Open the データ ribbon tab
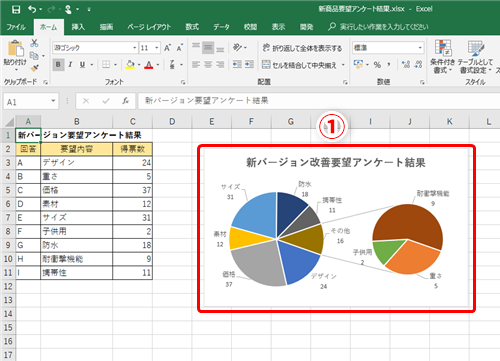 pyautogui.click(x=221, y=27)
